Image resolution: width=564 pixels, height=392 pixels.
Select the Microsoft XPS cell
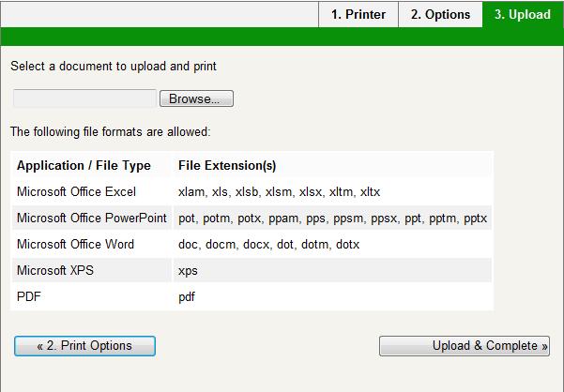pos(92,270)
